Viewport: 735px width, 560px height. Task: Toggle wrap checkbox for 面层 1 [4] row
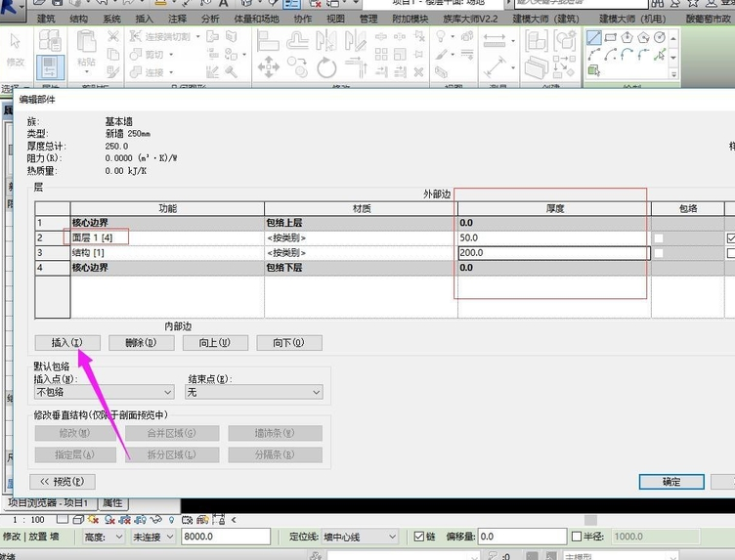pyautogui.click(x=659, y=237)
